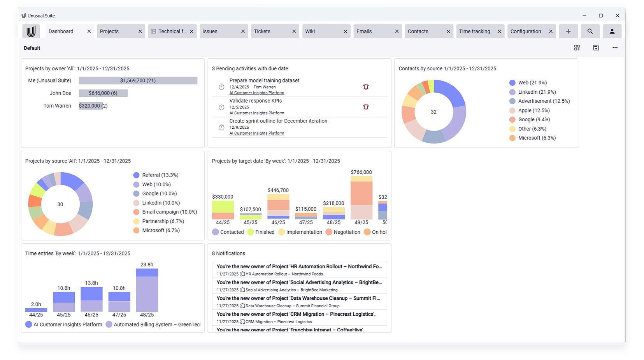
Task: Click the Unusual Suite logo home button
Action: coord(31,31)
